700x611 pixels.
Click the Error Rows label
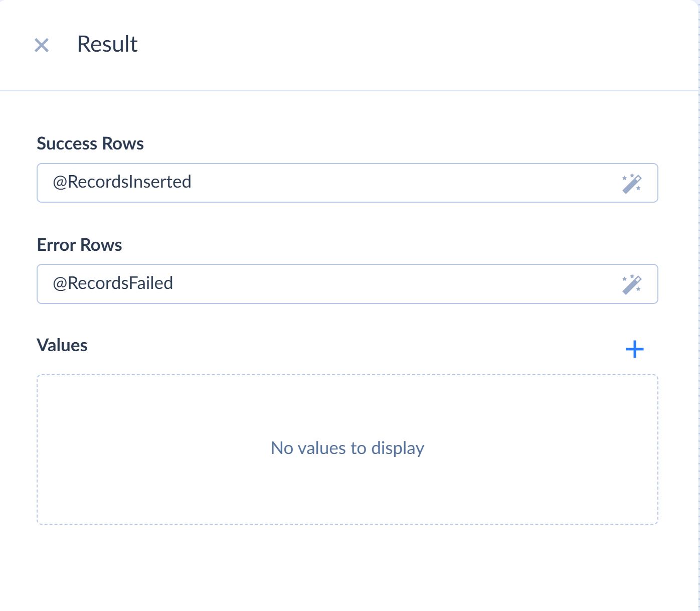(79, 245)
